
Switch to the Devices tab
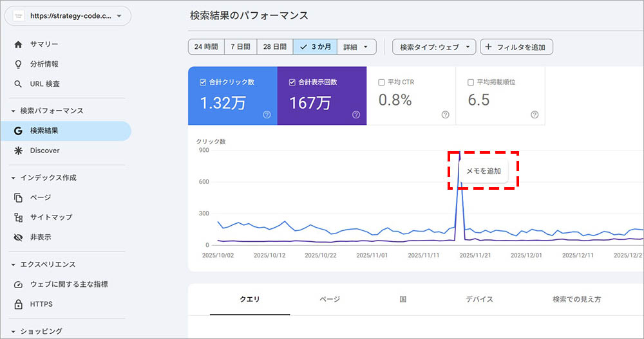pos(479,299)
